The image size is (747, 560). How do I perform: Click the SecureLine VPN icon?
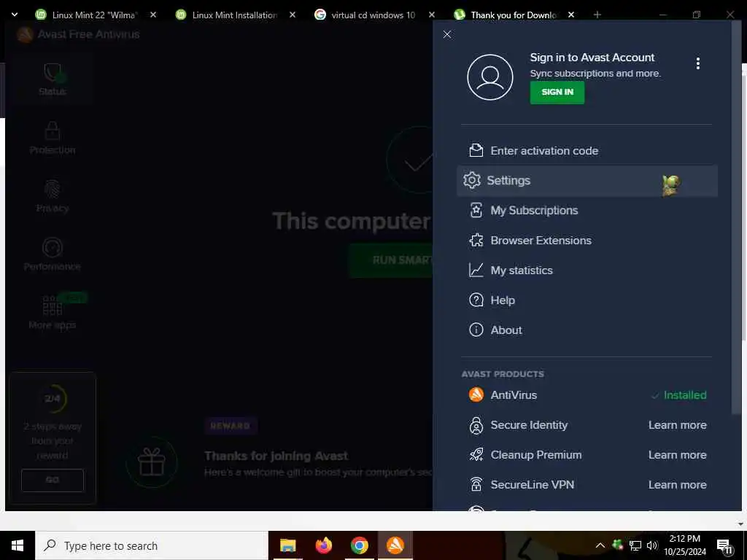(x=476, y=484)
